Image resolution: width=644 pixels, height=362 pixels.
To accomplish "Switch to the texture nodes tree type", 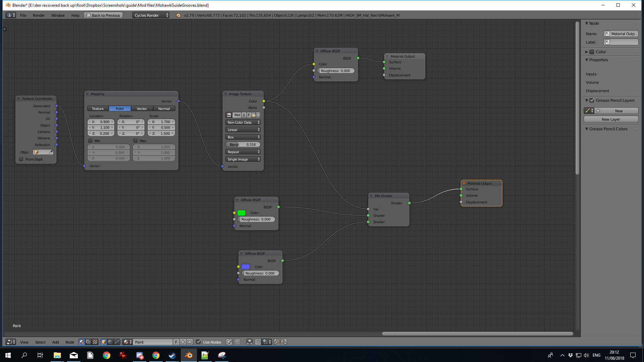I will click(95, 342).
